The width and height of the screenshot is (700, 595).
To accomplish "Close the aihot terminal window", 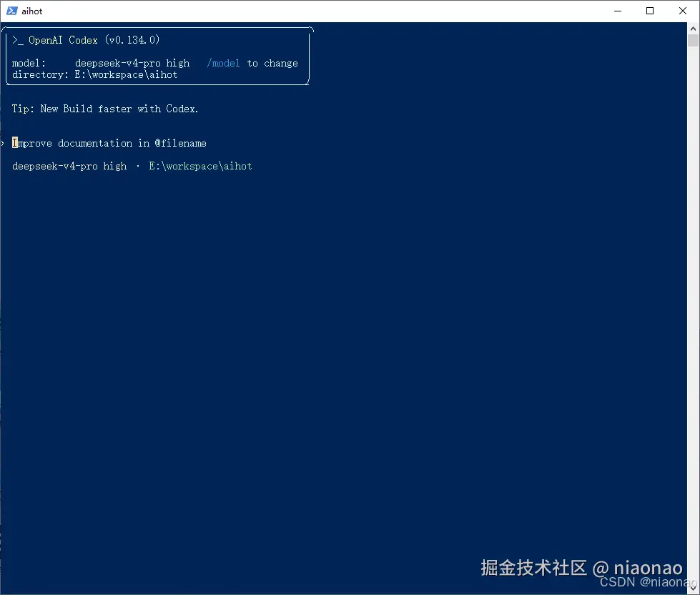I will (683, 11).
